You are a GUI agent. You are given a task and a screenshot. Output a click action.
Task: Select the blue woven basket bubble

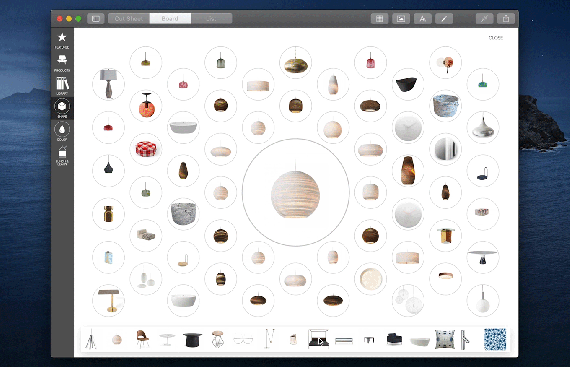(445, 106)
